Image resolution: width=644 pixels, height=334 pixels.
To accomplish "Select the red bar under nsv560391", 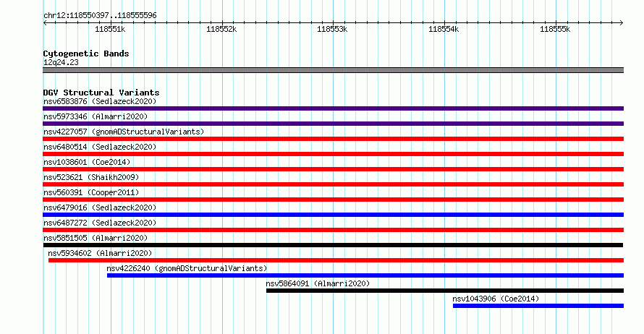I will click(x=333, y=200).
